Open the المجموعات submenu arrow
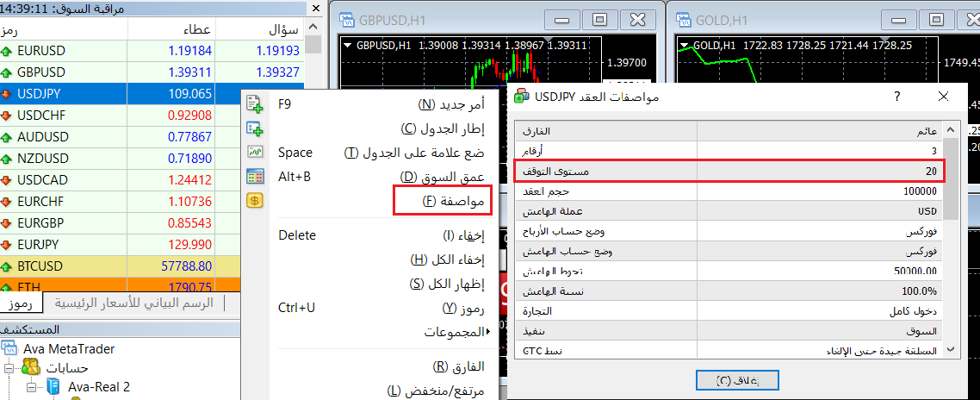Viewport: 980px width, 400px height. point(488,331)
